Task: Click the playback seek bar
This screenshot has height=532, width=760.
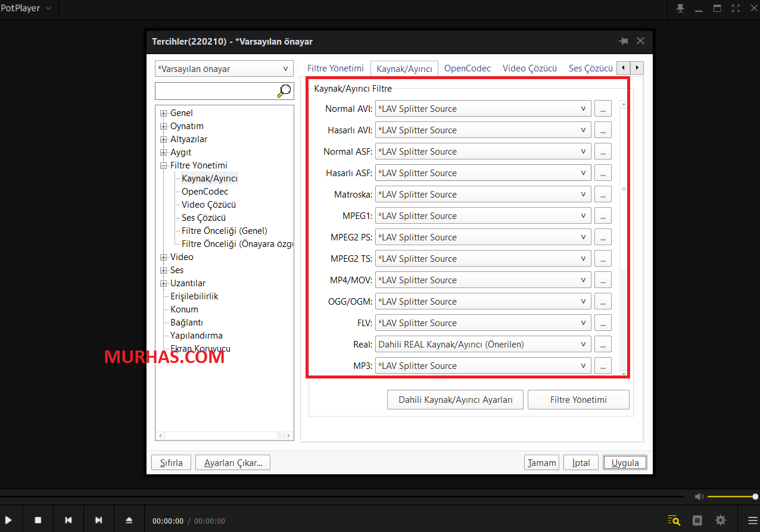Action: pyautogui.click(x=342, y=496)
